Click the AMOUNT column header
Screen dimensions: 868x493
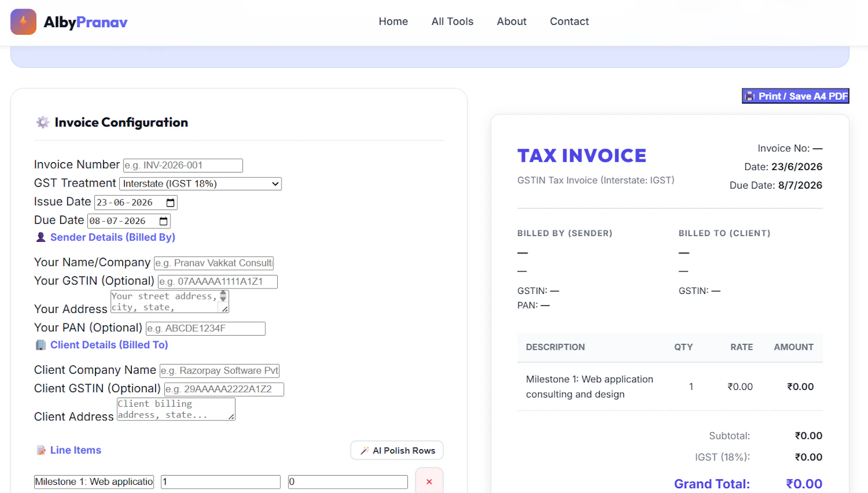(x=794, y=347)
